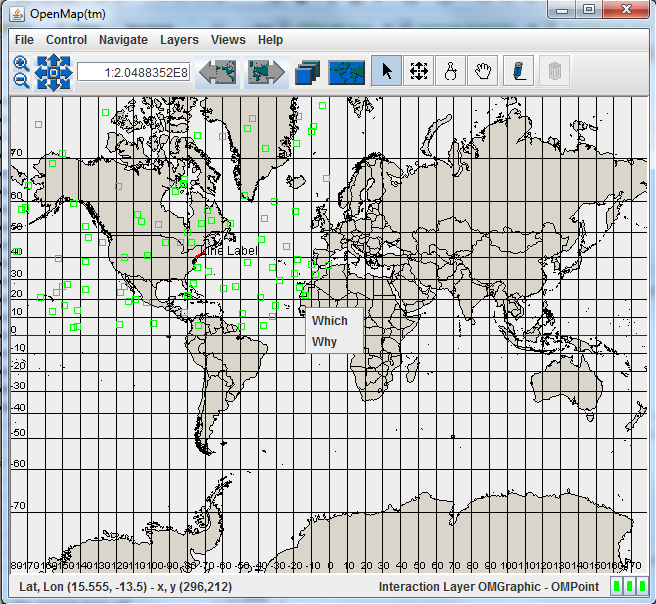The width and height of the screenshot is (656, 604).
Task: Go forward to next map projection
Action: (x=266, y=72)
